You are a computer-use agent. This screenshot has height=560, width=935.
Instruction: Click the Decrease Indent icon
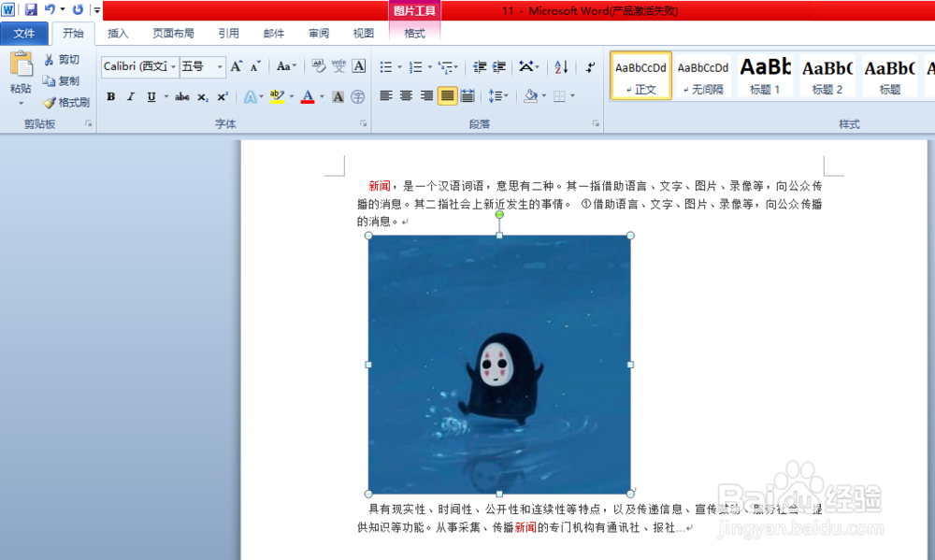pyautogui.click(x=480, y=66)
